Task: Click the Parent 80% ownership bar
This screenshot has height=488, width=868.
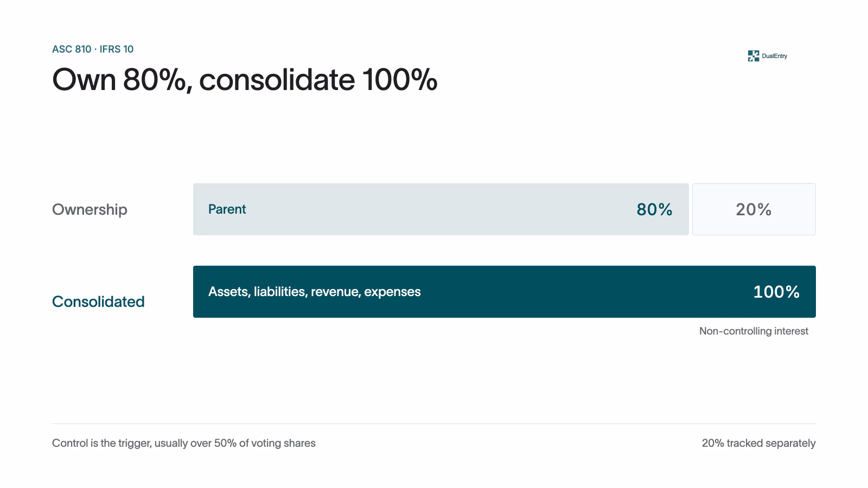Action: click(441, 209)
